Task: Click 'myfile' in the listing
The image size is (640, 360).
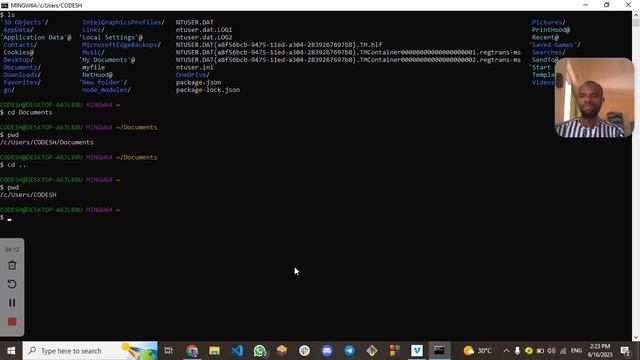Action: click(93, 67)
